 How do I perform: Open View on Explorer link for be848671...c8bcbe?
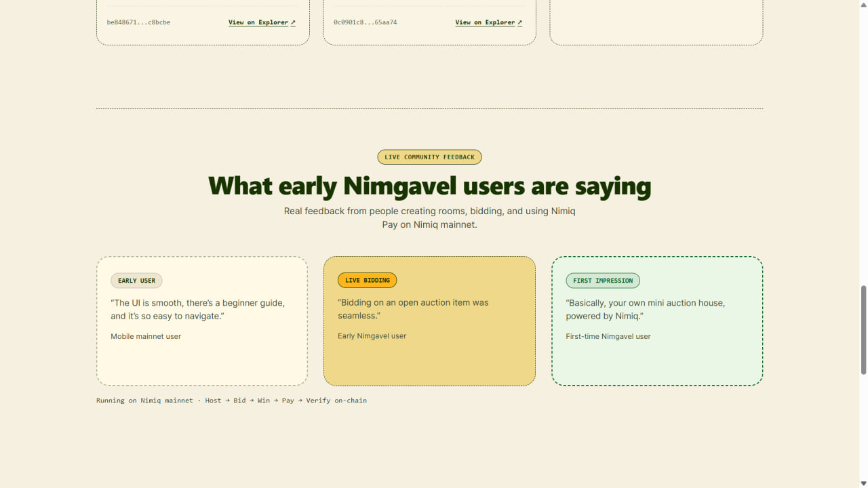262,22
